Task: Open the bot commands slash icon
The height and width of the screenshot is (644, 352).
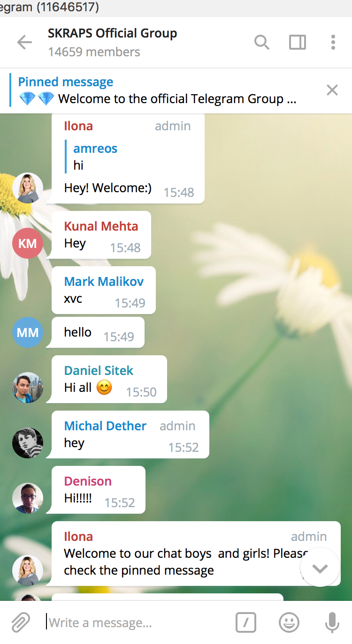Action: click(x=246, y=622)
